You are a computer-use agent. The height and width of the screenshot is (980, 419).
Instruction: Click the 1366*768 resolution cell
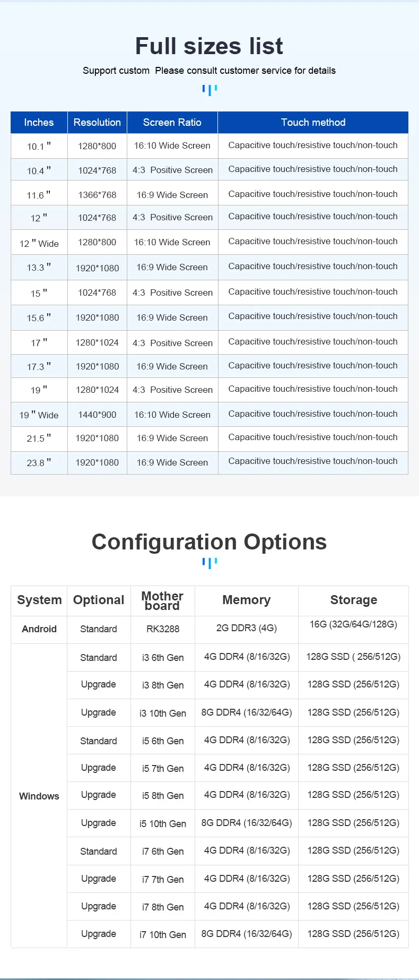(97, 195)
